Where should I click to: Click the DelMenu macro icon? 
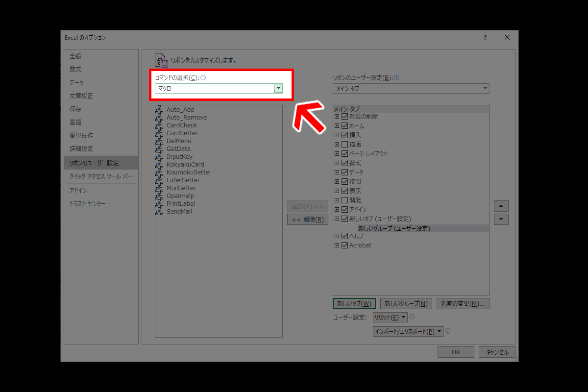click(159, 141)
